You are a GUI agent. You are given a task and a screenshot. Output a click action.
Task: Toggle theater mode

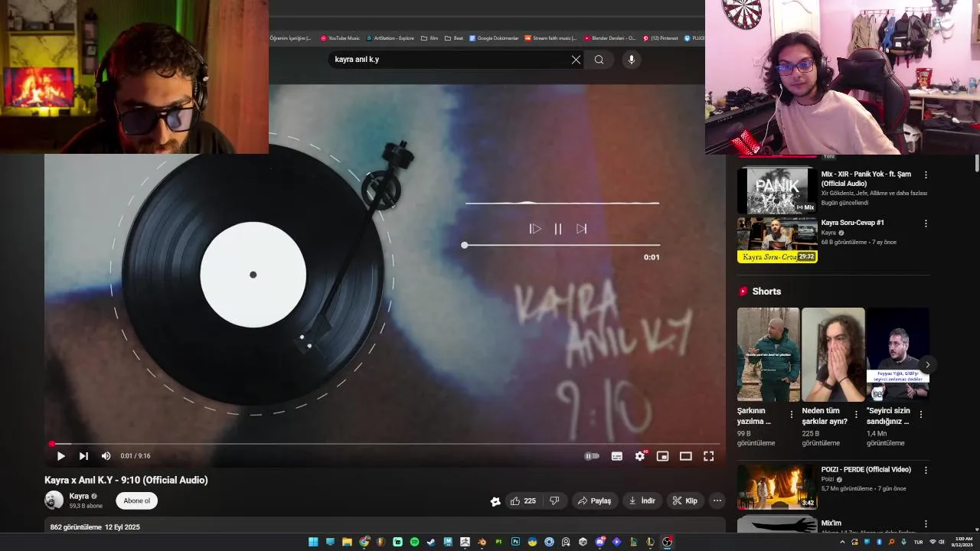pyautogui.click(x=686, y=456)
